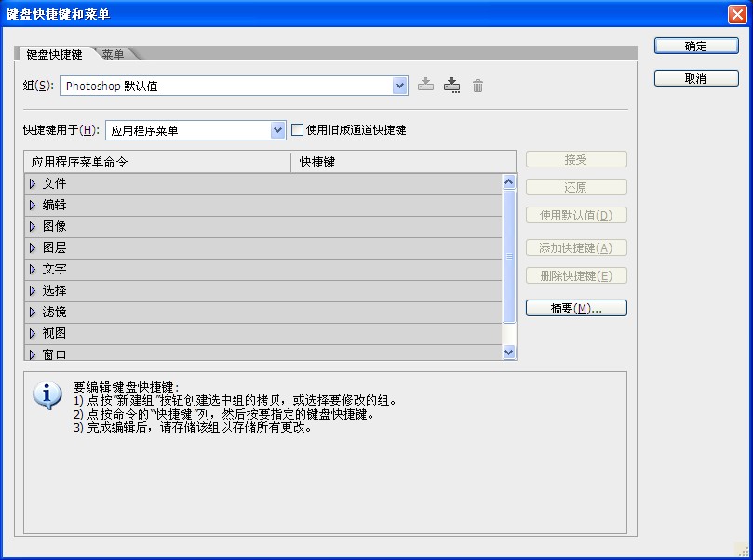Viewport: 753px width, 560px height.
Task: Click the 接受 button
Action: (576, 159)
